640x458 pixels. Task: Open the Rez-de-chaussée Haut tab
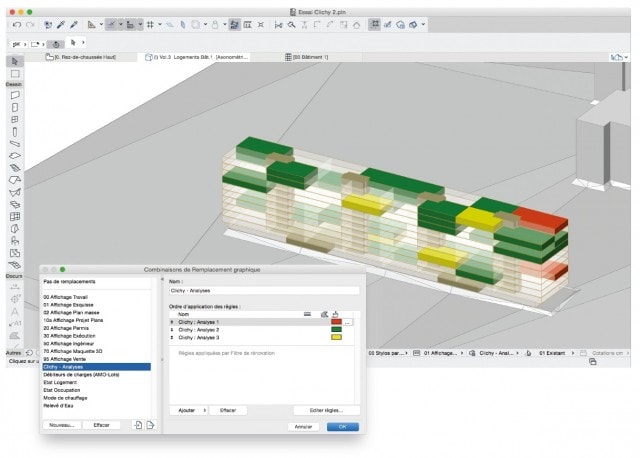pyautogui.click(x=90, y=57)
